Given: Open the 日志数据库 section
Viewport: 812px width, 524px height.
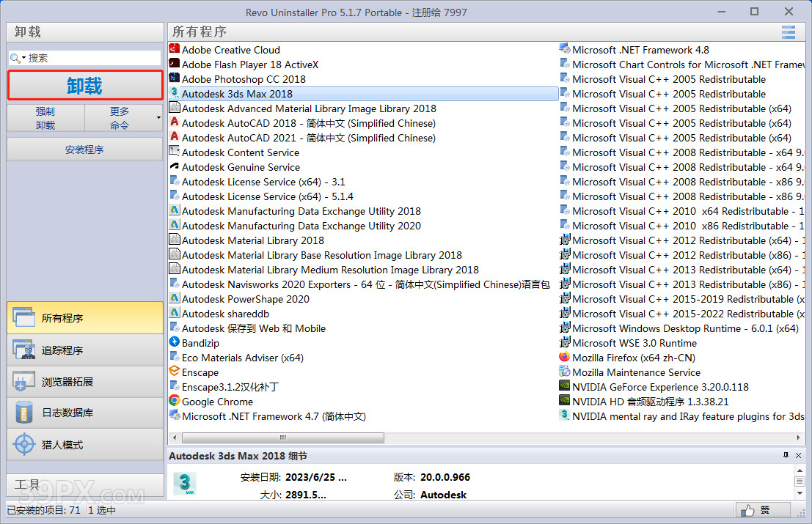Looking at the screenshot, I should (x=85, y=413).
